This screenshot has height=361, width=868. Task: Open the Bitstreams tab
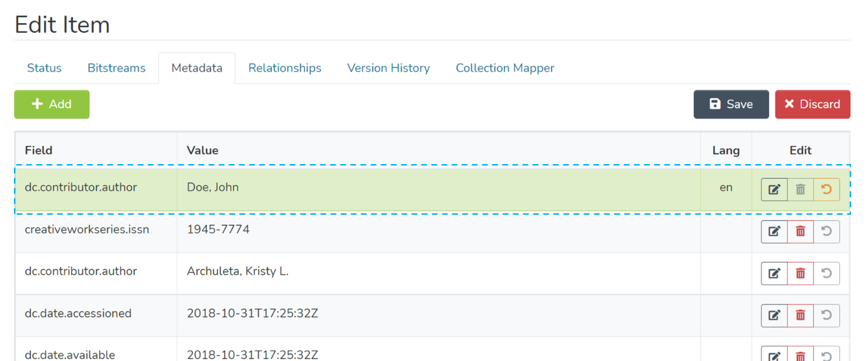pos(117,68)
